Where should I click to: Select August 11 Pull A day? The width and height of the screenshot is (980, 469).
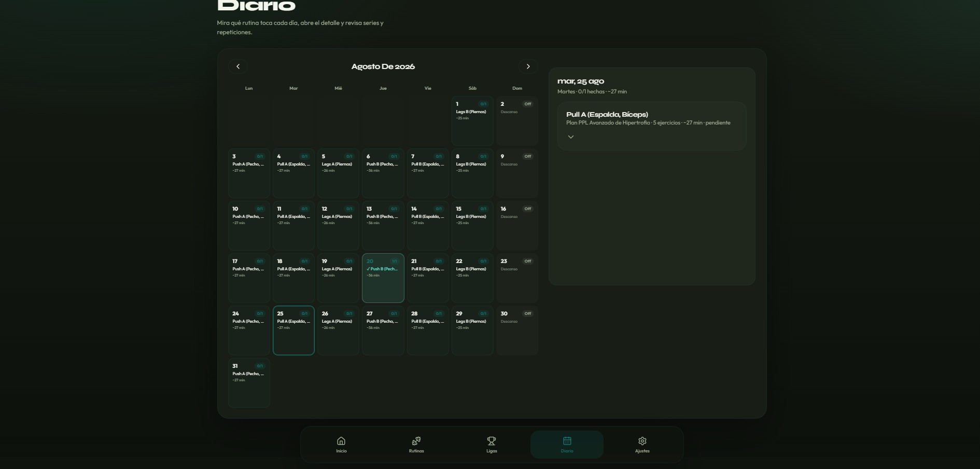[293, 226]
